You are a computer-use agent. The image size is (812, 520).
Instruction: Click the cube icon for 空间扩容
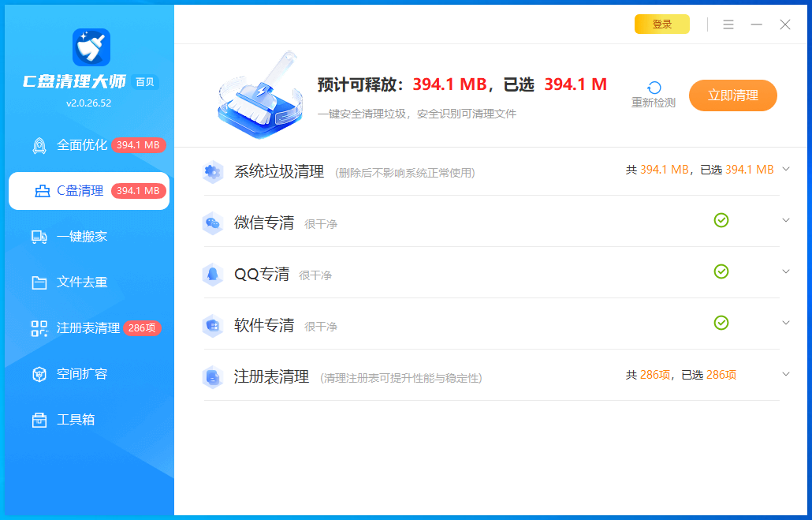[x=39, y=374]
